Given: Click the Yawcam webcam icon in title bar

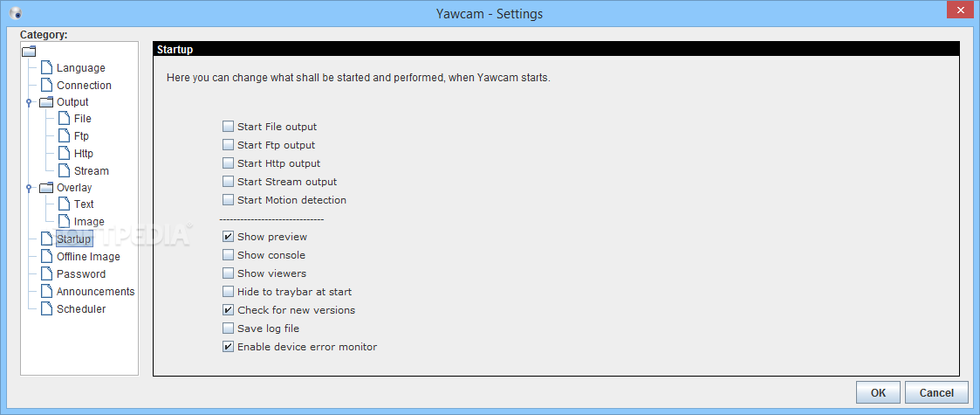Looking at the screenshot, I should [15, 12].
